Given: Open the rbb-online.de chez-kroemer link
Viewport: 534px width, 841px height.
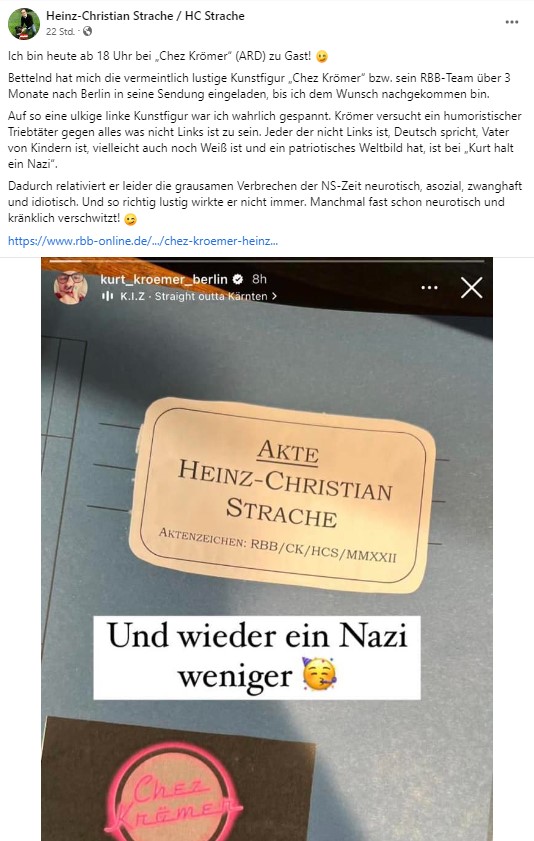Looking at the screenshot, I should (143, 241).
